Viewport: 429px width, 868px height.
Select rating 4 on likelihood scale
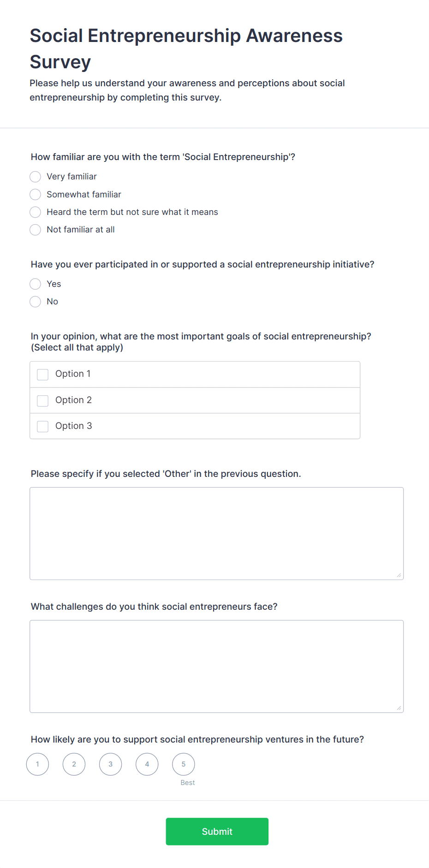(x=147, y=764)
